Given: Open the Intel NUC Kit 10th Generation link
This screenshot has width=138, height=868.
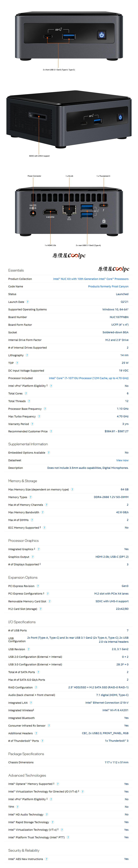Looking at the screenshot, I should pos(91,279).
